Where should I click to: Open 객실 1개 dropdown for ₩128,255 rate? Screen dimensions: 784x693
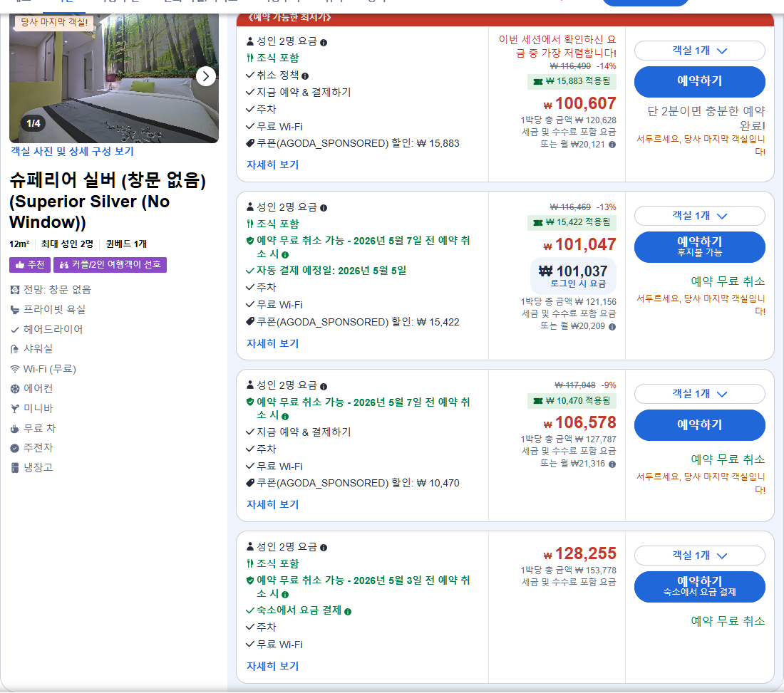point(699,555)
